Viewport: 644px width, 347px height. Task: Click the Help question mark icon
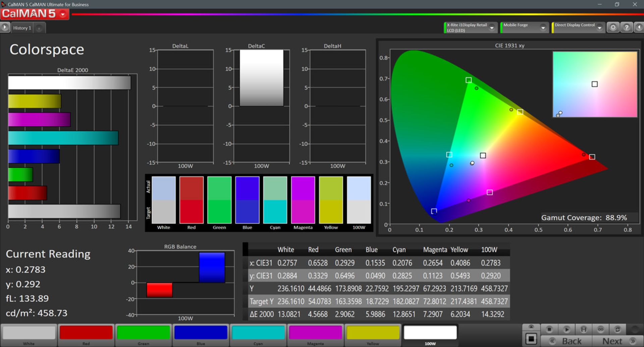coord(627,27)
